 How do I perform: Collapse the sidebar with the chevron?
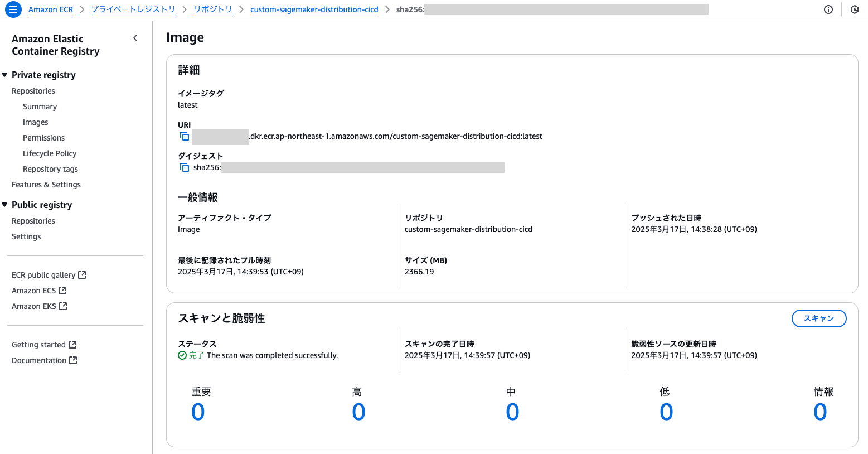click(x=135, y=38)
